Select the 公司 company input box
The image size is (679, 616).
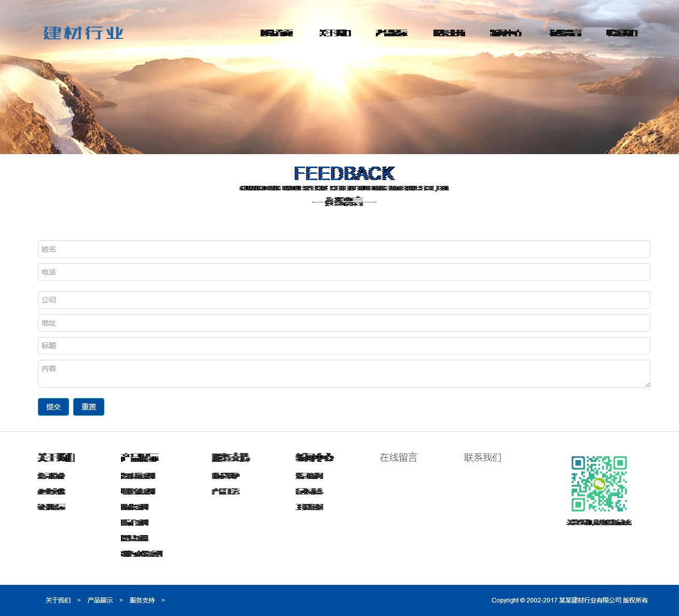click(344, 300)
